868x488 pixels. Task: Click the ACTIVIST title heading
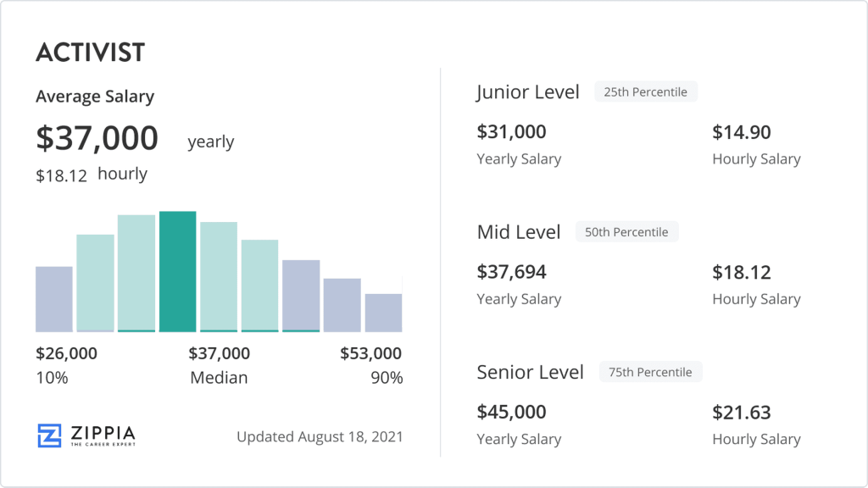90,53
